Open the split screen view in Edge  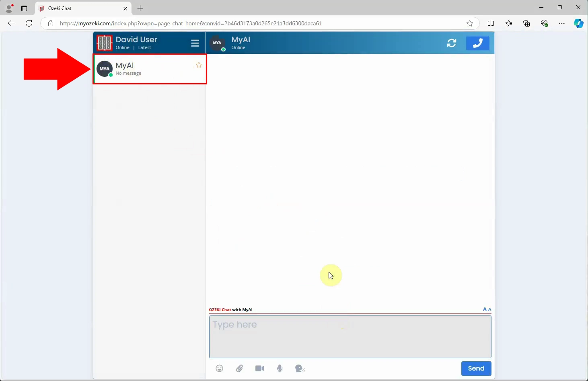coord(491,23)
